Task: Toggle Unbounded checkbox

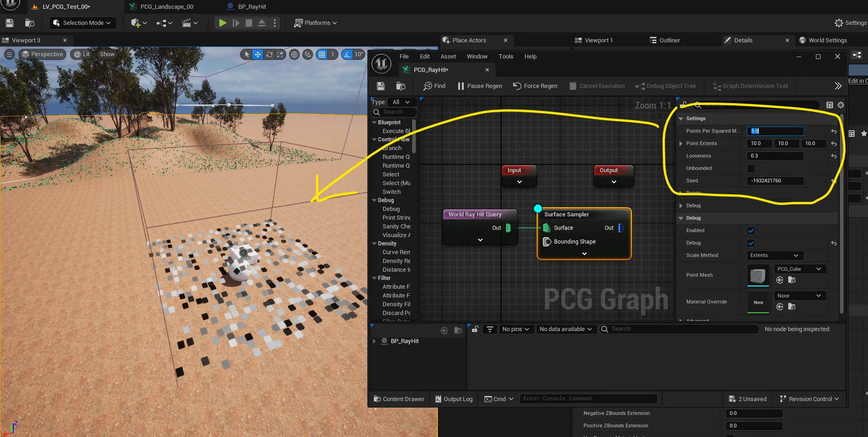Action: click(x=751, y=169)
